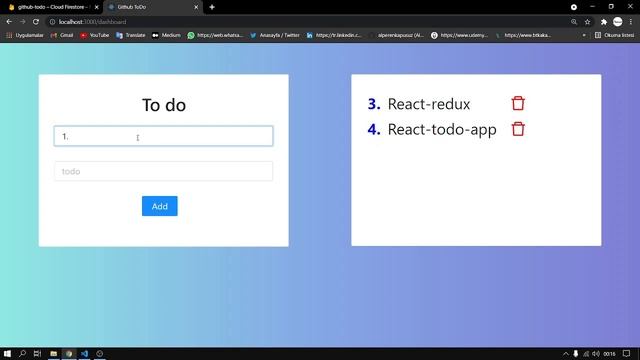Open the udemy bookmark
The image size is (640, 360).
click(460, 35)
